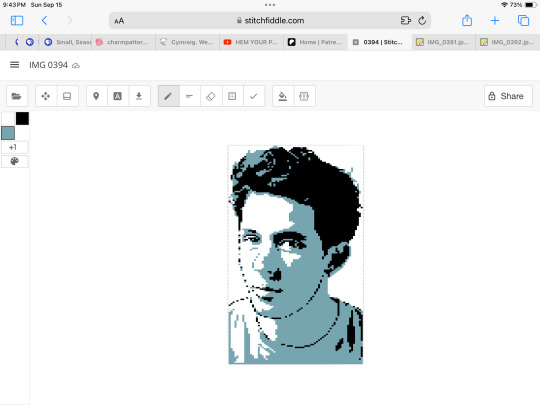Screen dimensions: 540x405
Task: Click the checkmark tool in toolbar
Action: click(253, 96)
